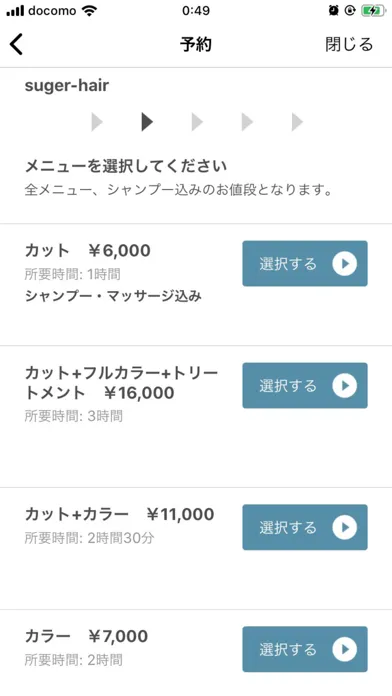
Task: Tap the カット+カラー ¥11,000 title text
Action: [x=119, y=514]
